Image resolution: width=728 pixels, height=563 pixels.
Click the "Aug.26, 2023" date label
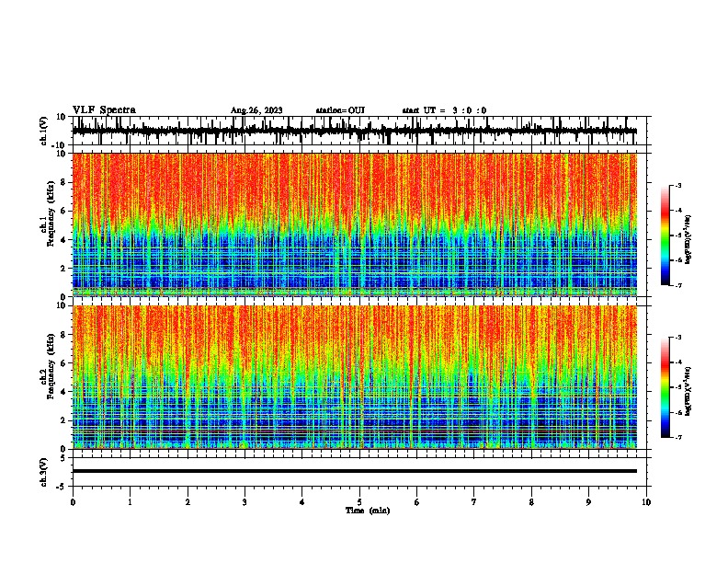pyautogui.click(x=256, y=110)
